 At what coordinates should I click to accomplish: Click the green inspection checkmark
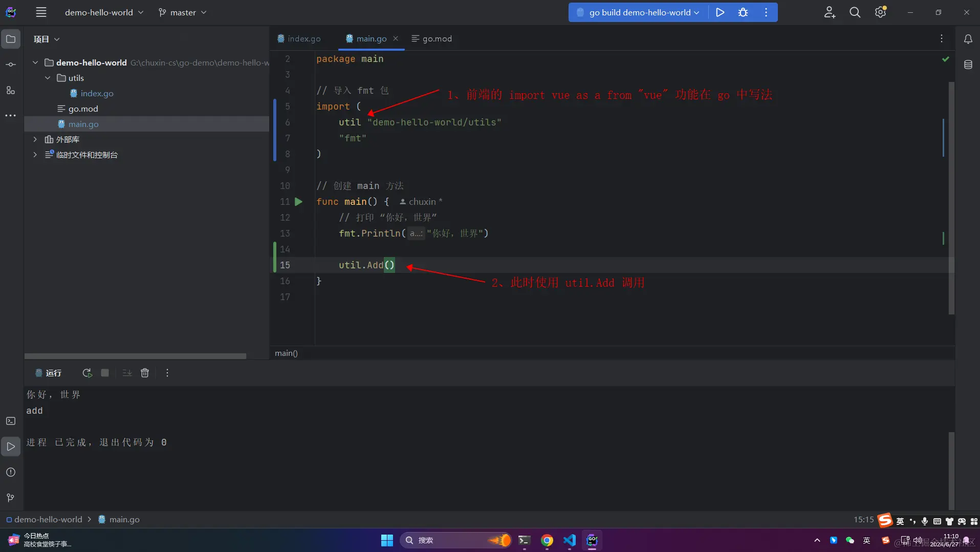[945, 59]
